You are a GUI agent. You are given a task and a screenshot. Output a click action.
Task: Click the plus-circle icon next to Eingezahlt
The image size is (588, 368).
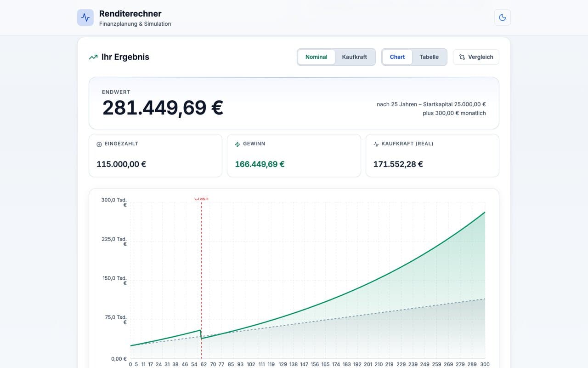pyautogui.click(x=99, y=144)
